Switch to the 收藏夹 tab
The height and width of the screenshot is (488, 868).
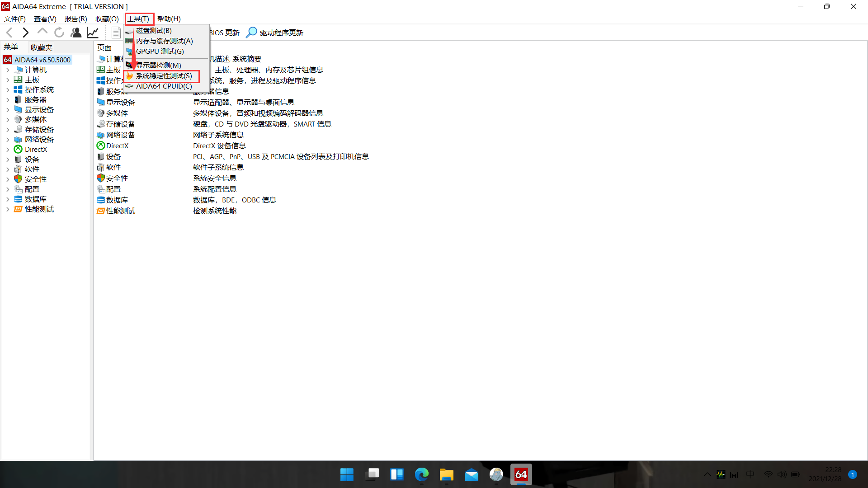pos(41,47)
